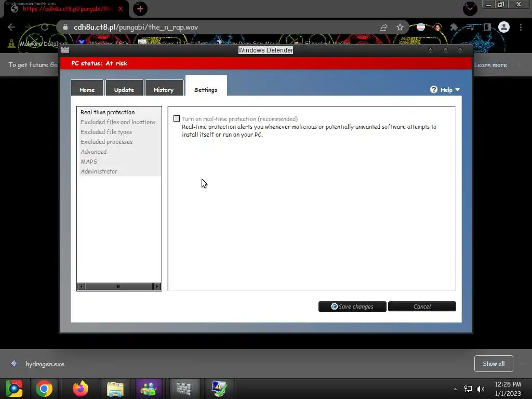The height and width of the screenshot is (399, 532).
Task: Click the Save changes button
Action: point(352,307)
